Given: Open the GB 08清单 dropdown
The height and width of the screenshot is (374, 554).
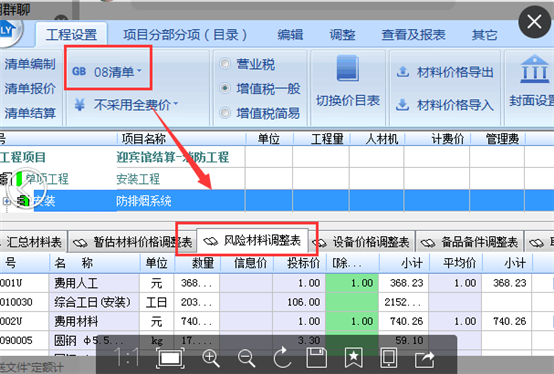Looking at the screenshot, I should (x=107, y=72).
